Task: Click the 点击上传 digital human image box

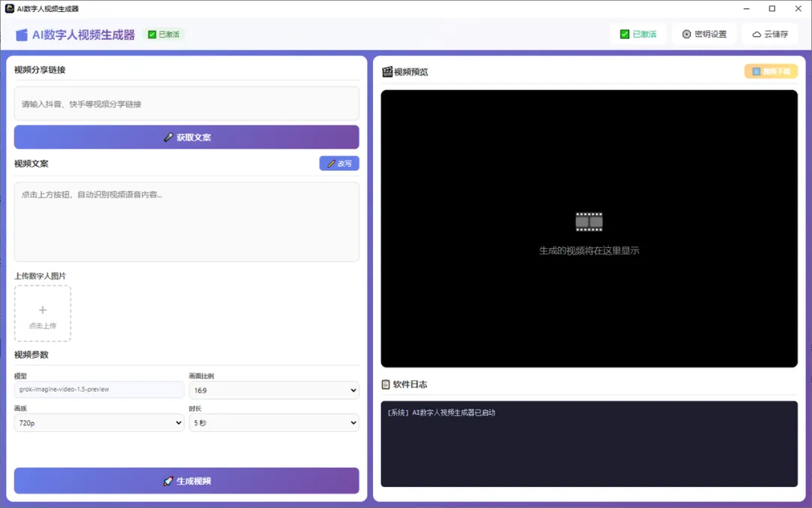Action: 42,313
